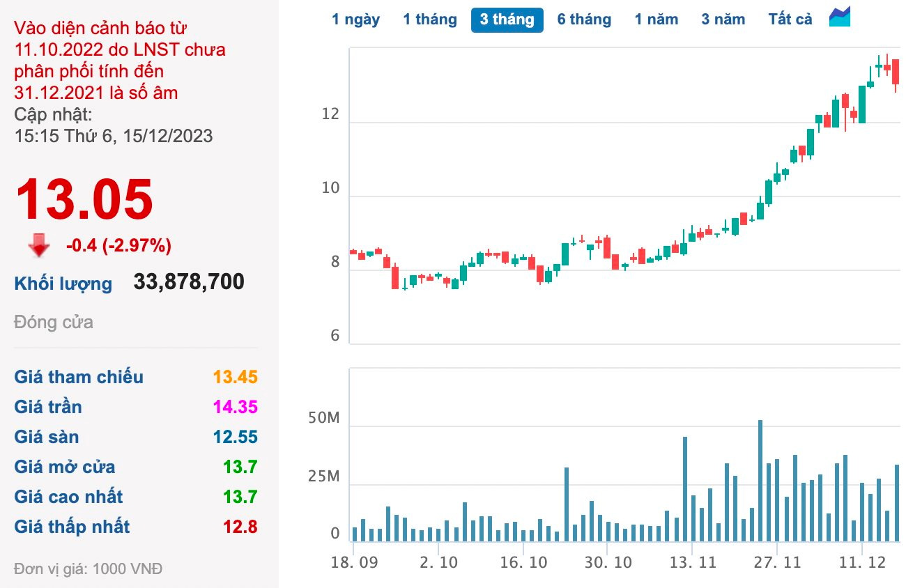Click the 11. 12 date axis label
The image size is (906, 588).
click(862, 563)
